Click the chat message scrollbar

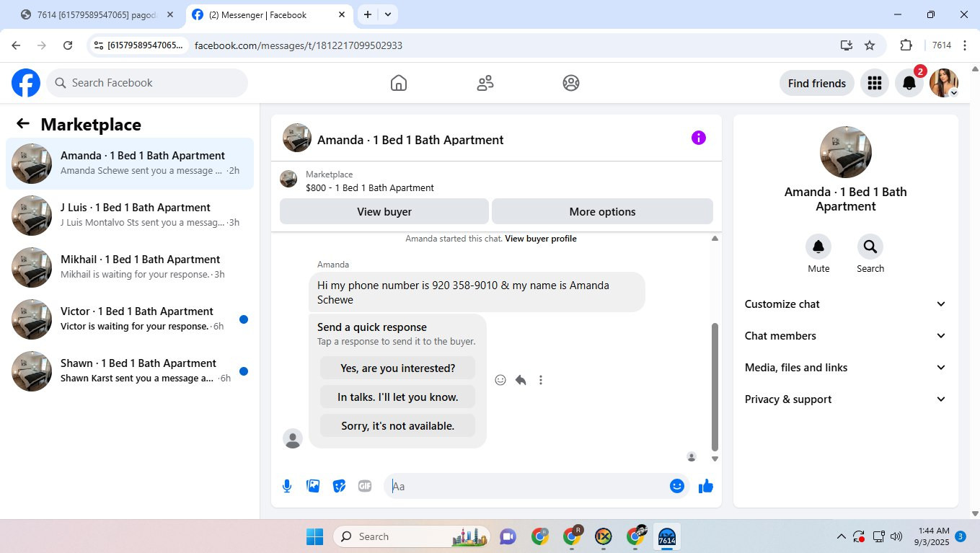[715, 386]
